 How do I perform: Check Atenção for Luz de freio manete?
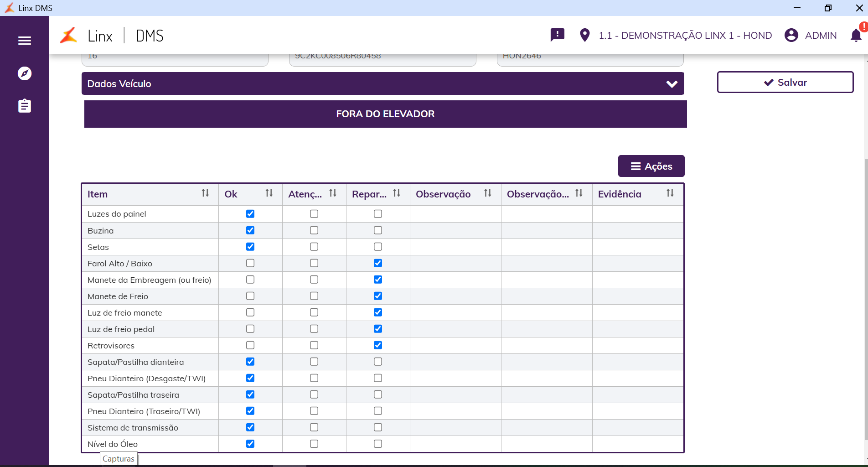point(314,312)
